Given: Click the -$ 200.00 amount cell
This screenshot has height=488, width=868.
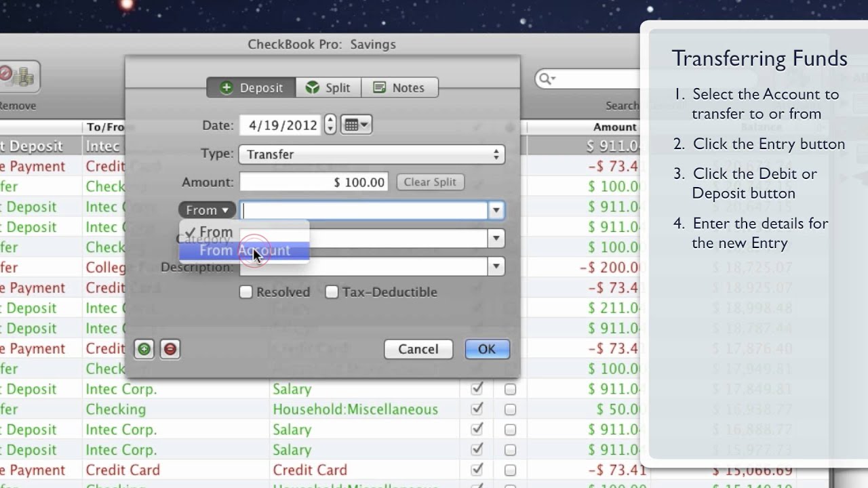Looking at the screenshot, I should click(609, 268).
